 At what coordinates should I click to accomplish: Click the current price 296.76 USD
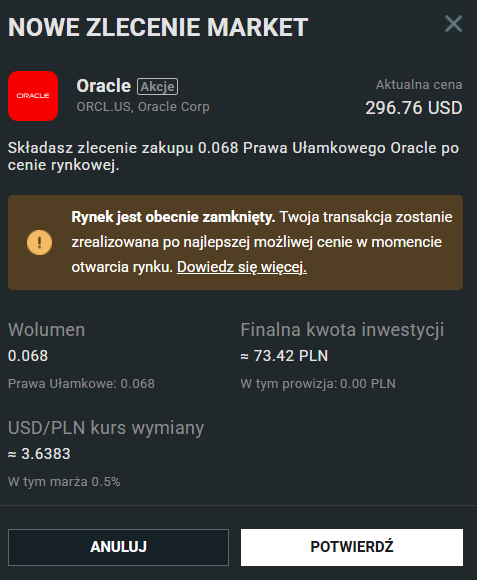[414, 108]
